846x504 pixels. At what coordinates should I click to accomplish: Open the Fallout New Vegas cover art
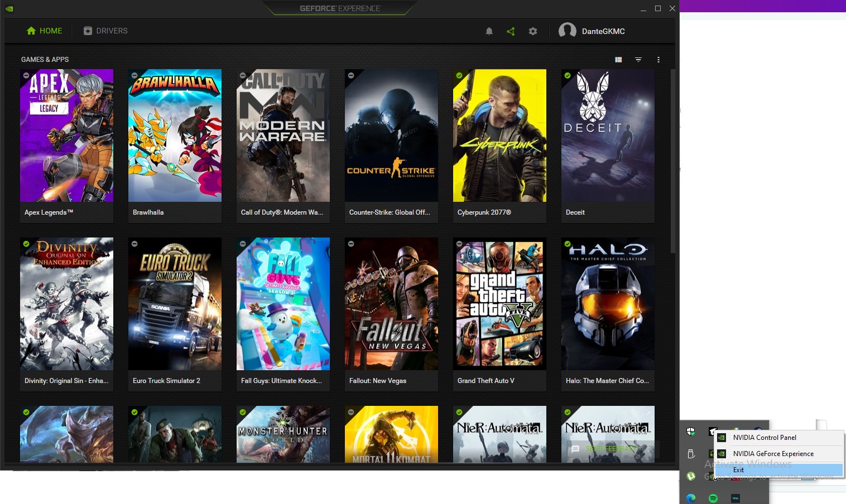point(391,304)
